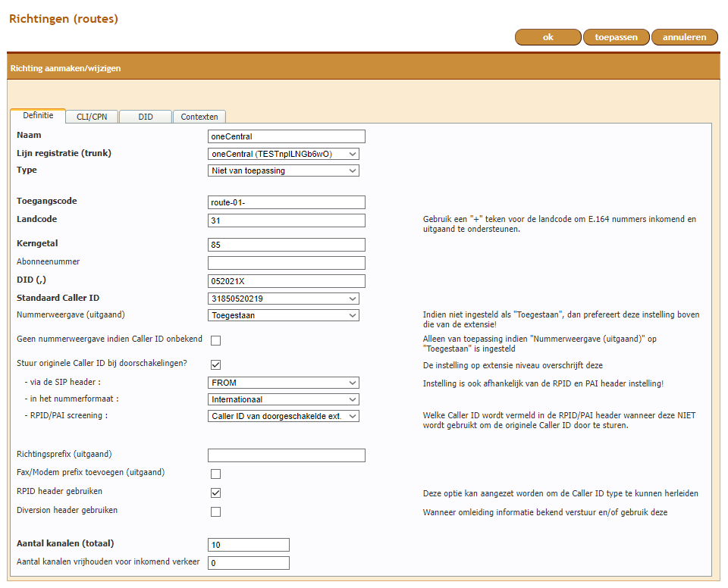This screenshot has height=588, width=728.
Task: Apply changes with the toepassen button
Action: coord(616,37)
